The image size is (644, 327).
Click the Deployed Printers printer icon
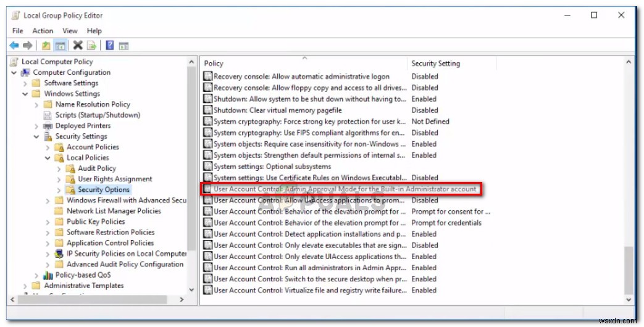[48, 126]
